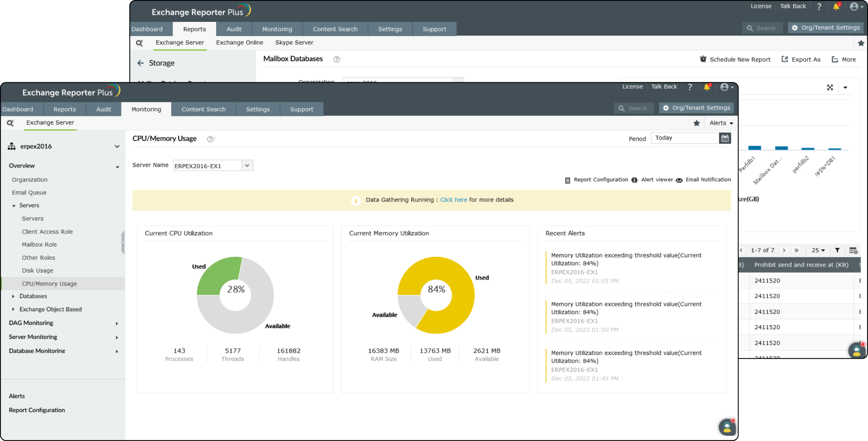This screenshot has width=868, height=441.
Task: Click the 'Click here' data gathering link
Action: point(453,200)
